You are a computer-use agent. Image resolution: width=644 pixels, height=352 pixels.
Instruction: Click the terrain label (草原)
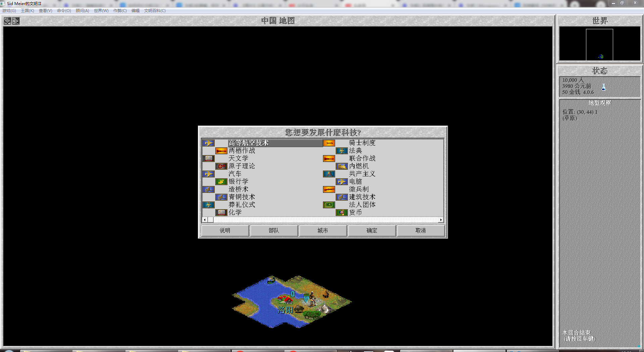570,118
